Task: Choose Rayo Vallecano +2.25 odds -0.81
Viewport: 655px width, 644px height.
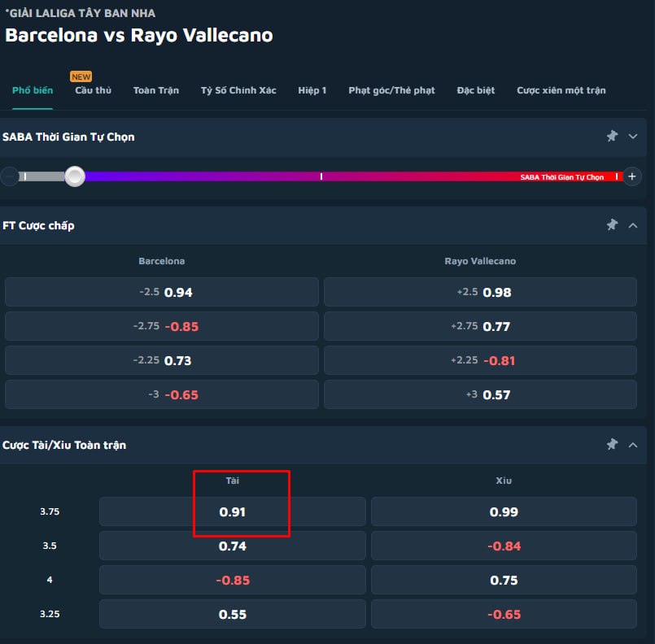Action: coord(480,360)
